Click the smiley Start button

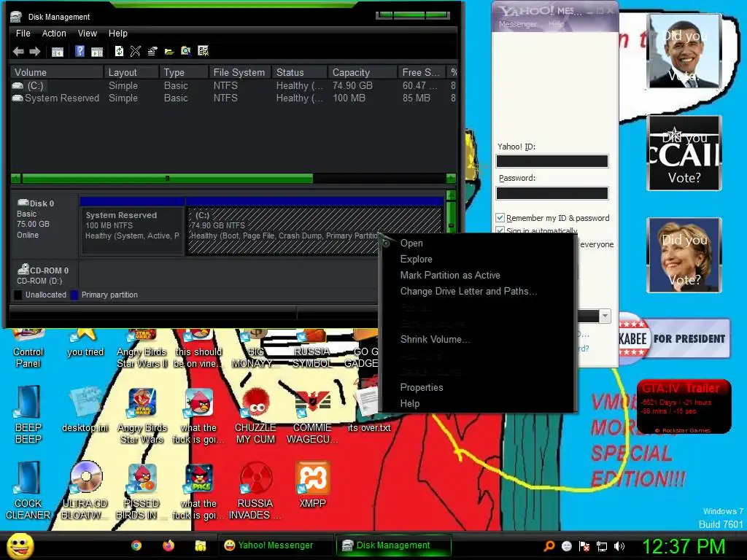click(x=20, y=545)
